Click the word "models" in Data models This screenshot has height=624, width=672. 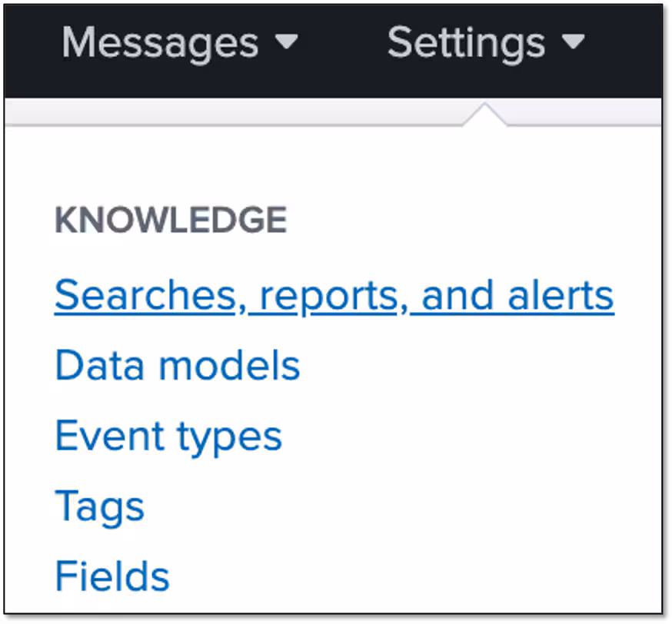click(x=228, y=366)
